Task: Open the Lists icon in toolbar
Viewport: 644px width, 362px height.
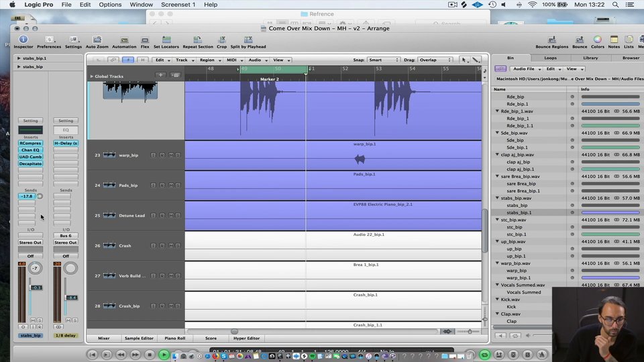Action: pyautogui.click(x=629, y=40)
